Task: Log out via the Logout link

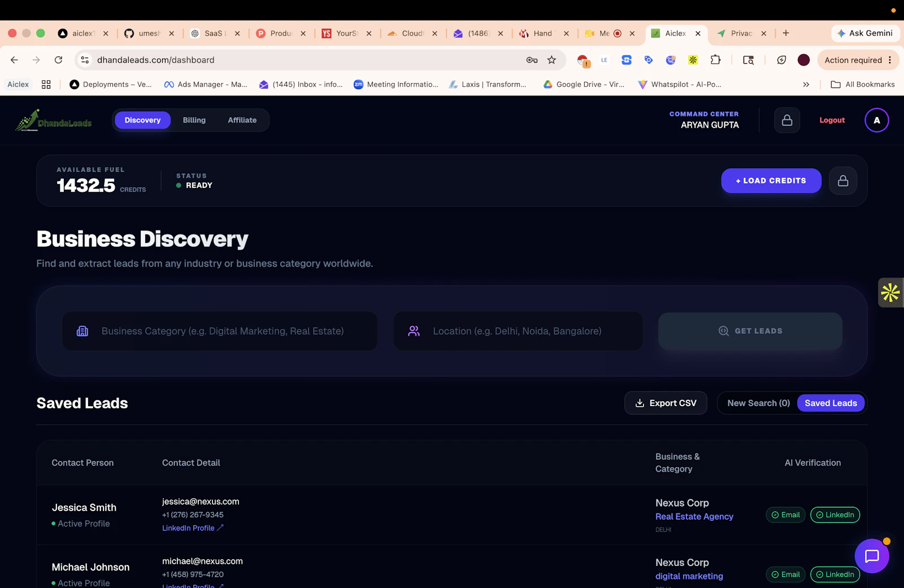Action: pyautogui.click(x=832, y=120)
